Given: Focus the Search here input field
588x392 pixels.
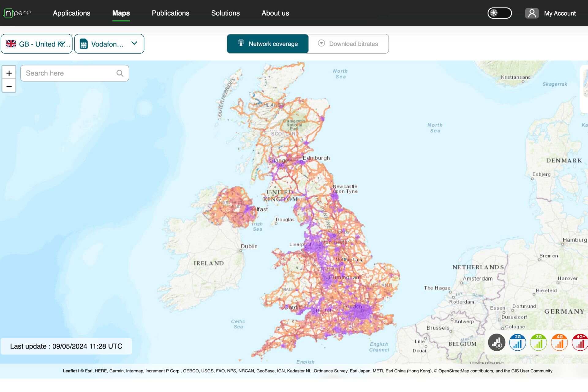Looking at the screenshot, I should pos(69,73).
